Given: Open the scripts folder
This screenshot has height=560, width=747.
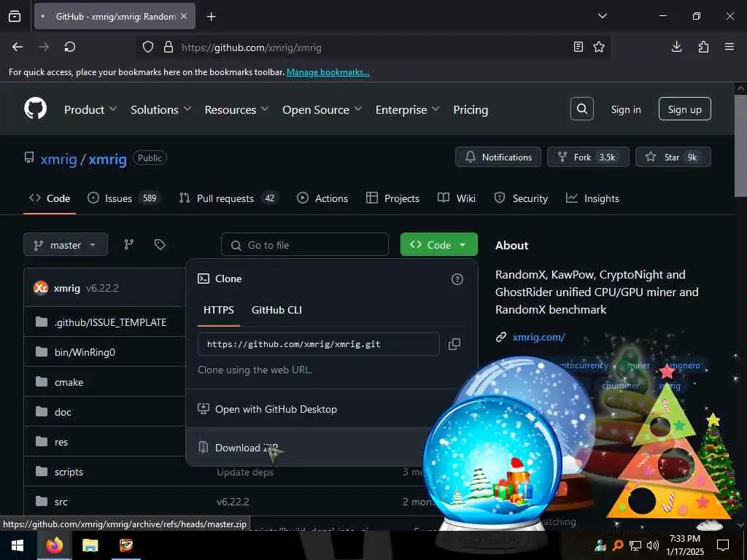Looking at the screenshot, I should click(69, 472).
